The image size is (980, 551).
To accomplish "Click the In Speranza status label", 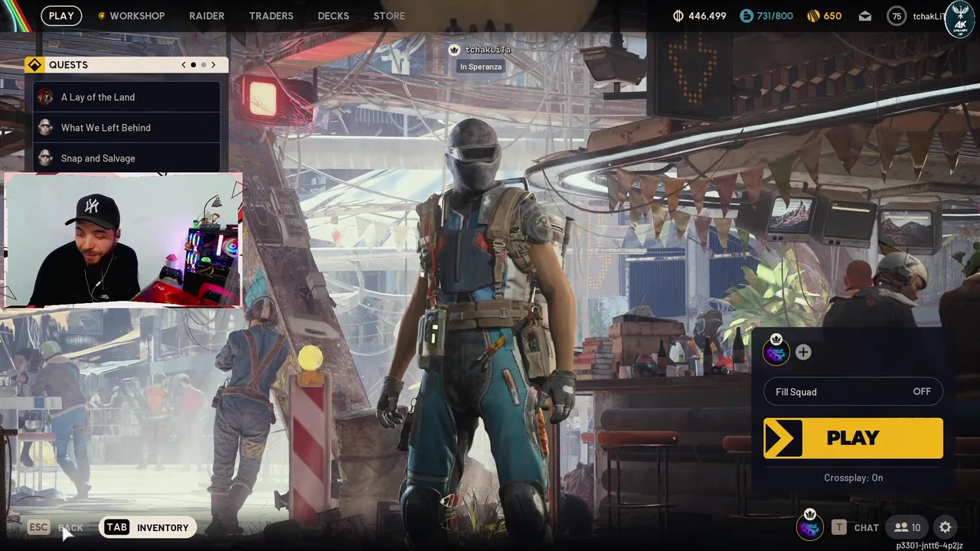I will (481, 67).
